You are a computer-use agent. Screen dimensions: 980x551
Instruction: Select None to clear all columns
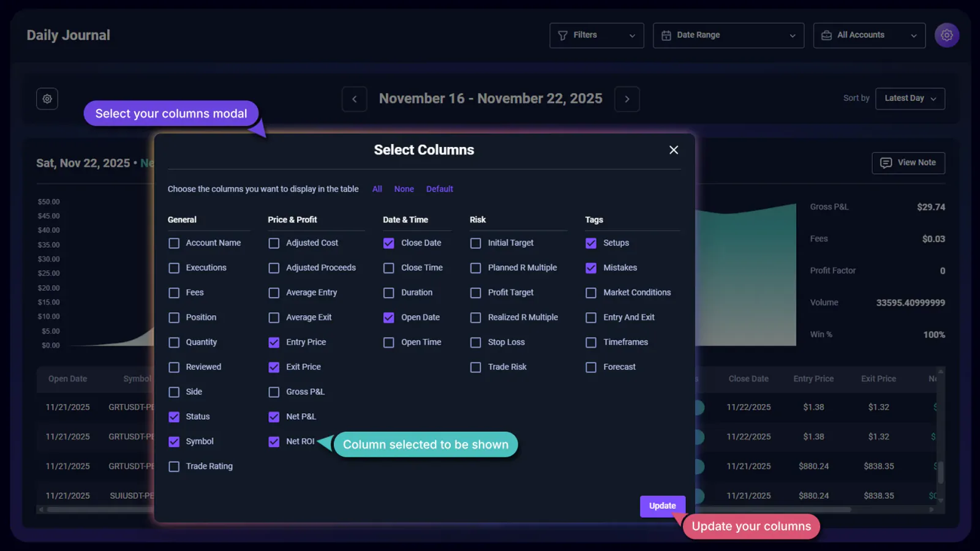404,189
